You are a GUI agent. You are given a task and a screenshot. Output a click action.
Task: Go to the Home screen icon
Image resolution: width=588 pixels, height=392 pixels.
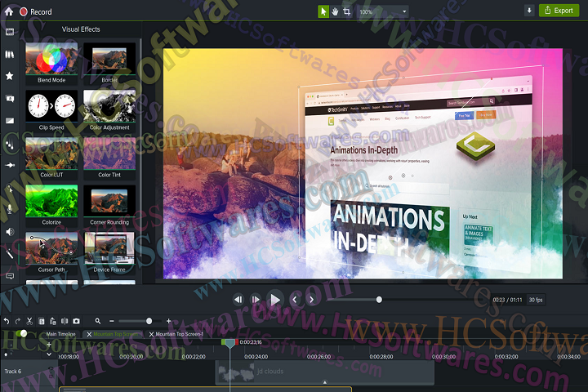(x=9, y=11)
